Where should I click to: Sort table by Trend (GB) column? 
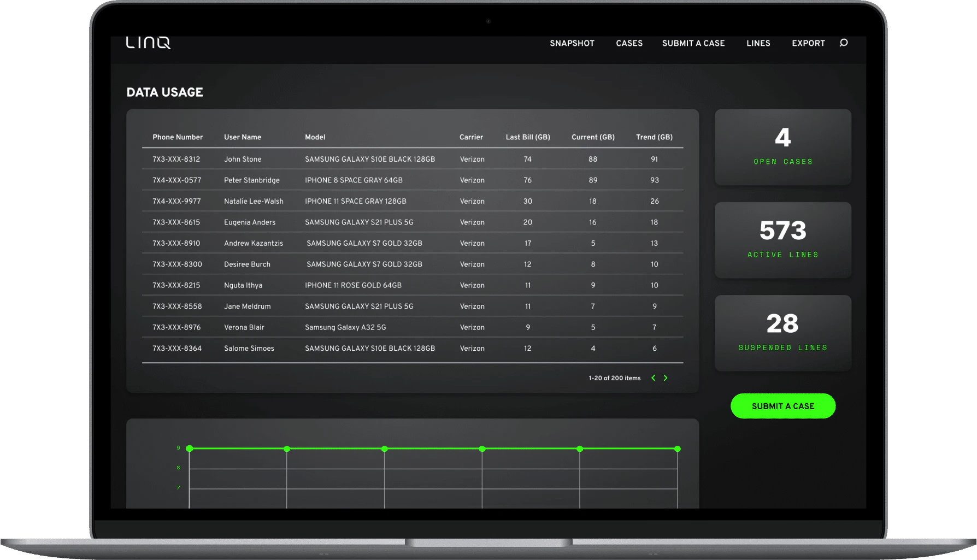pos(654,137)
